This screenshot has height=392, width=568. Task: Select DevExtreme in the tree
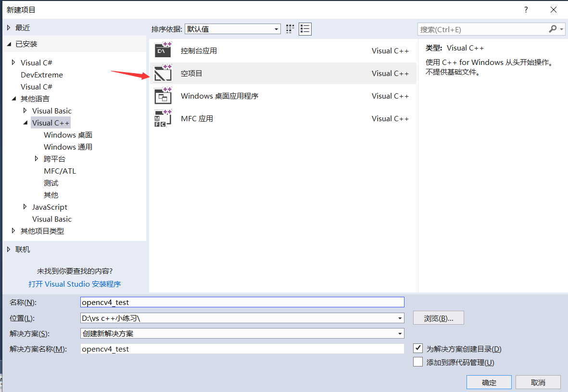(42, 75)
